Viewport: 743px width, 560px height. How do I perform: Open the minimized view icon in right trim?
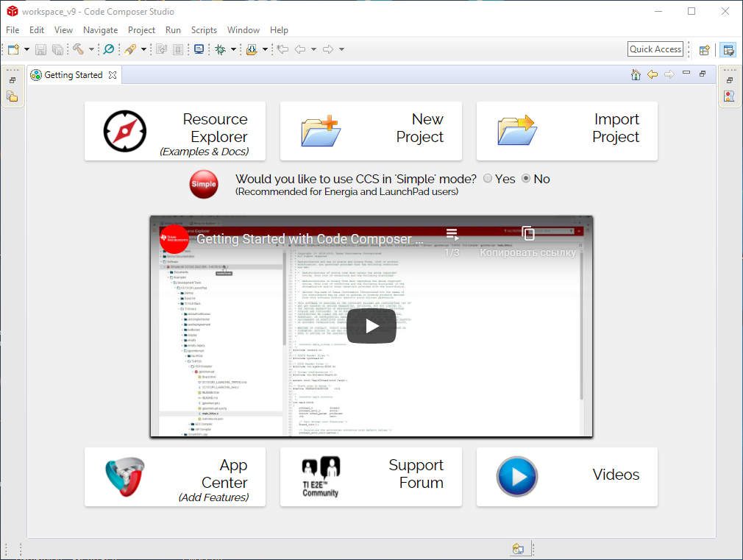(729, 96)
